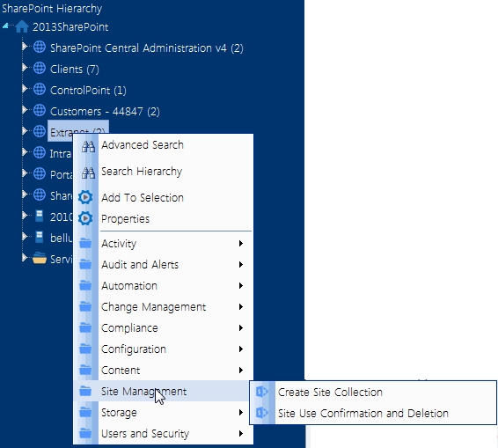Expand the Intra tree node
This screenshot has height=448, width=498.
tap(25, 152)
